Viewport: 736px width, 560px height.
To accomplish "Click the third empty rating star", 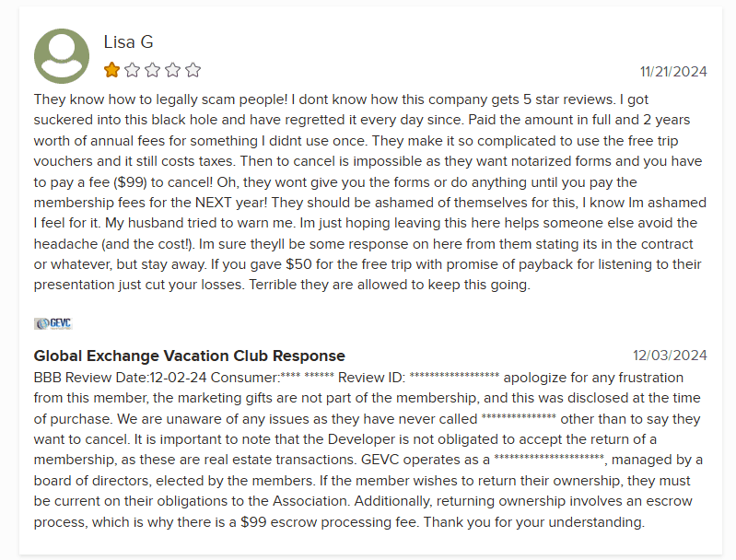I will tap(152, 70).
